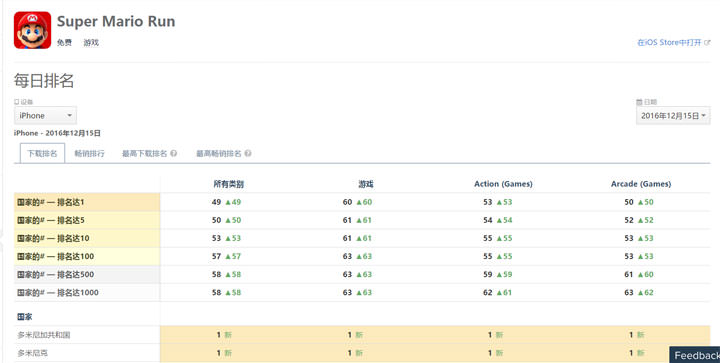This screenshot has height=363, width=720.
Task: Switch to the 最高下载排名 tab
Action: coord(144,153)
